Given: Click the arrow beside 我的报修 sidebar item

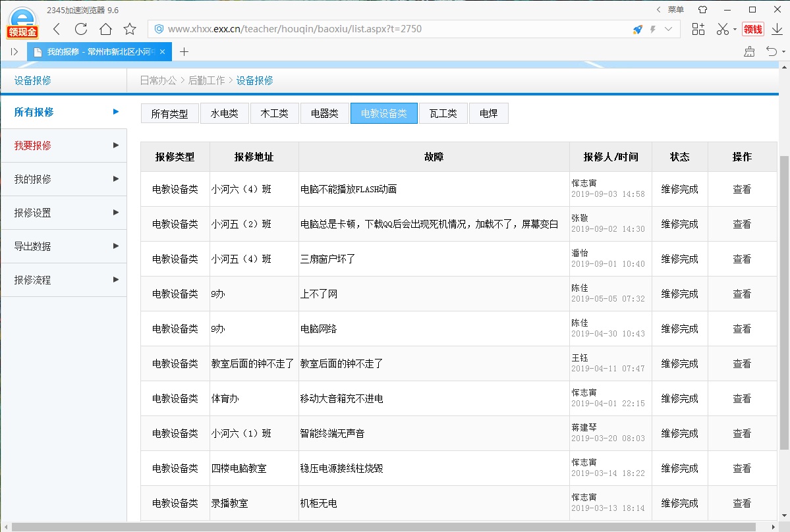Looking at the screenshot, I should click(x=116, y=178).
